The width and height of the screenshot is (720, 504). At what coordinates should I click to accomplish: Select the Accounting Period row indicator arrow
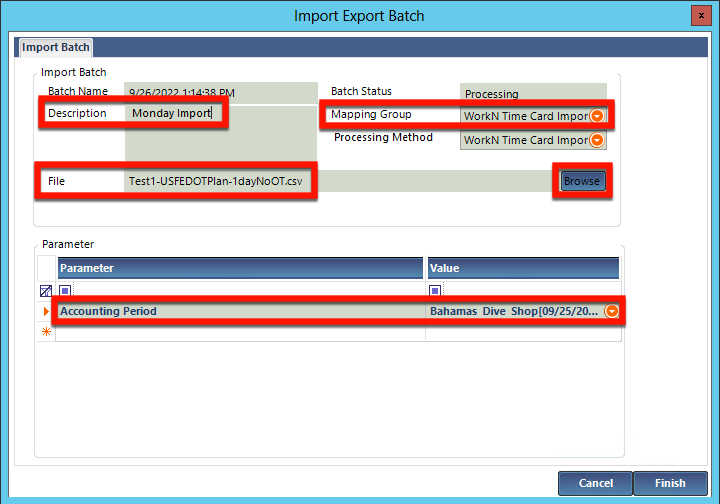point(46,311)
